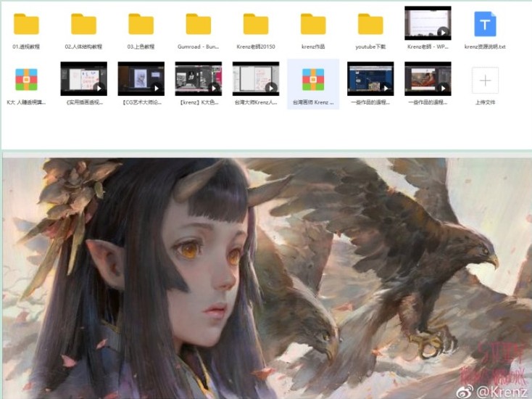The height and width of the screenshot is (399, 532).
Task: Play the 【CG艺术大师论... video thumbnail
Action: click(x=141, y=79)
